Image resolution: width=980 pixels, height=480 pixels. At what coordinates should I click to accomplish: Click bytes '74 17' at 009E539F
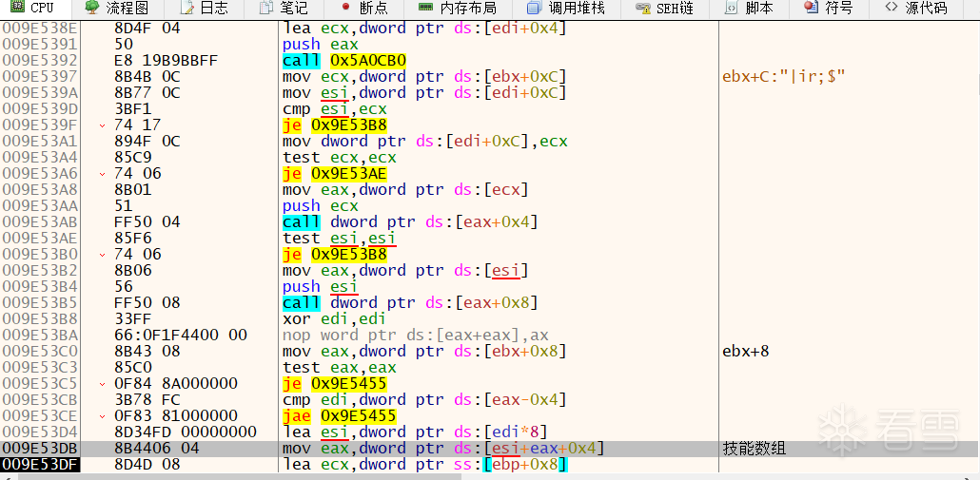point(138,125)
